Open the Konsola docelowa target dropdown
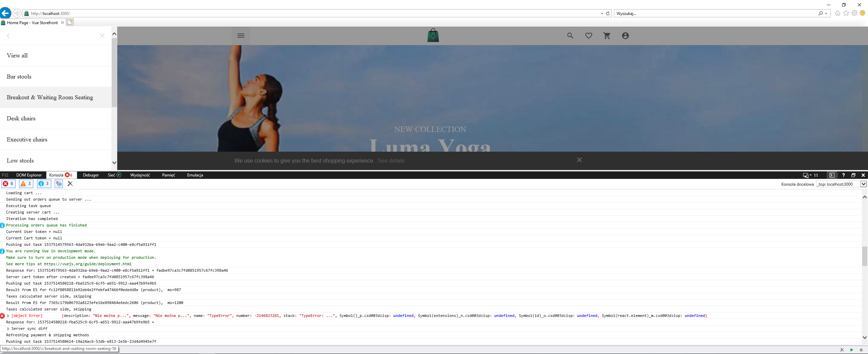The image size is (868, 354). pos(864,184)
